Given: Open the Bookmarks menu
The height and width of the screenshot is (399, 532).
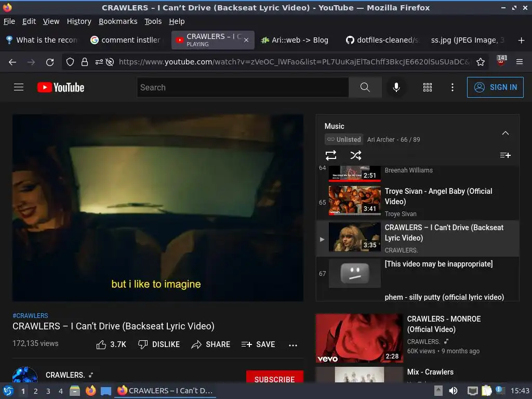Looking at the screenshot, I should click(x=118, y=21).
